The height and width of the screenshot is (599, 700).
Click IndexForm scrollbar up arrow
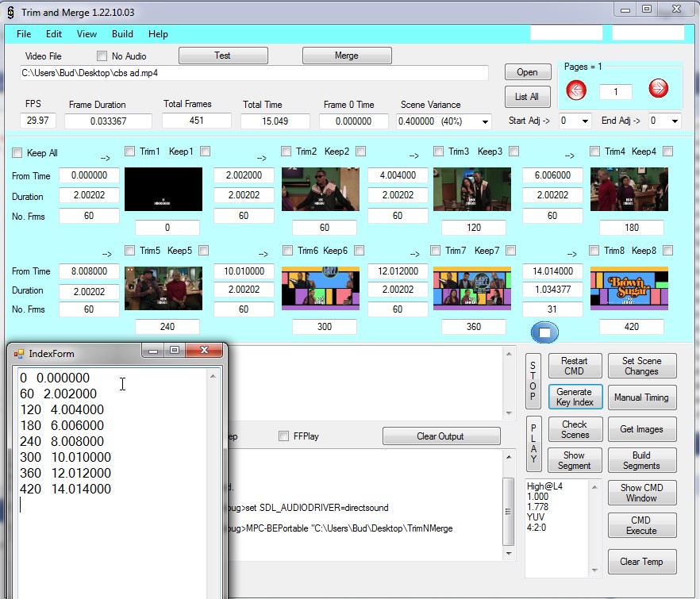click(x=213, y=376)
